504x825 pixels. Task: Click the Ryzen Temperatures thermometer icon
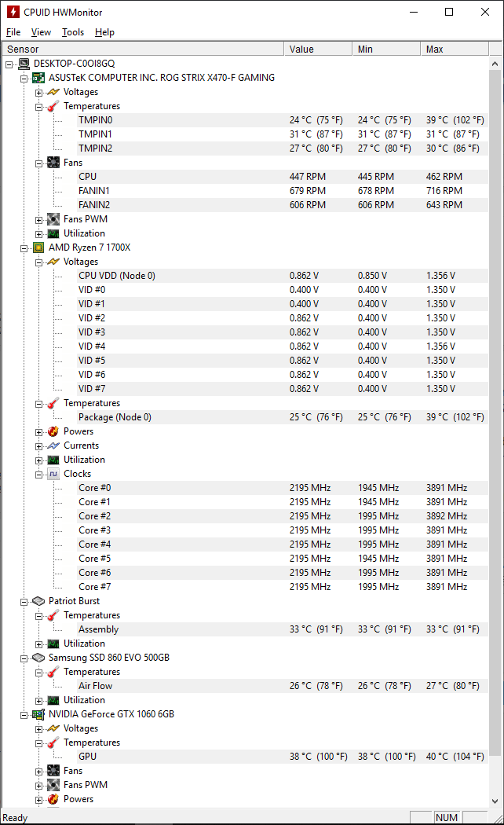pos(53,404)
